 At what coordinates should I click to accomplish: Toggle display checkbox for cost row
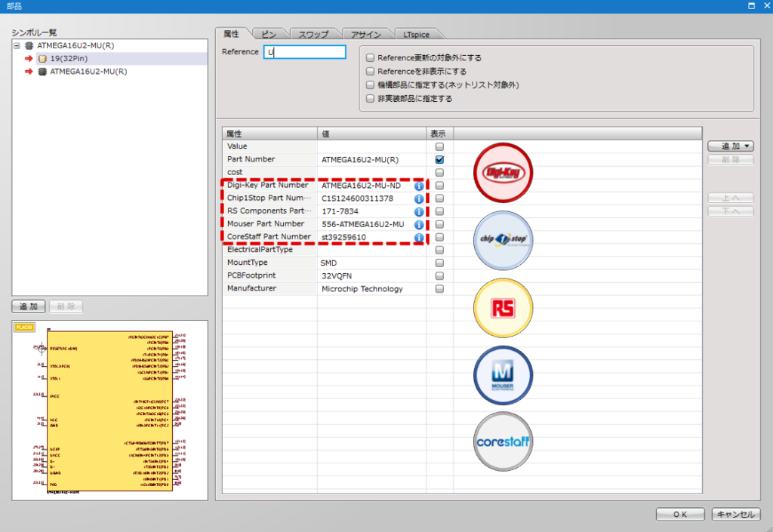[x=439, y=172]
